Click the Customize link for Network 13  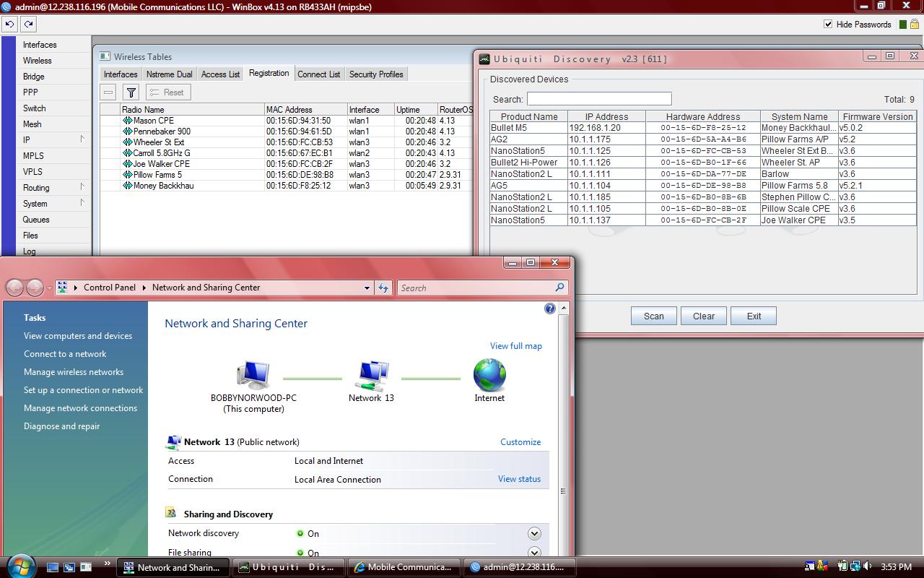[x=520, y=442]
